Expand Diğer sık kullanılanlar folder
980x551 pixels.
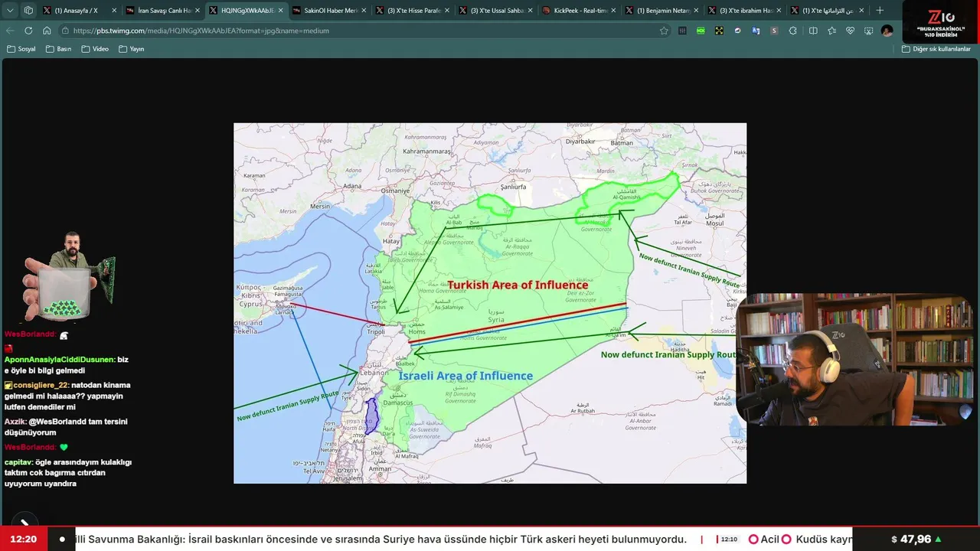[936, 49]
